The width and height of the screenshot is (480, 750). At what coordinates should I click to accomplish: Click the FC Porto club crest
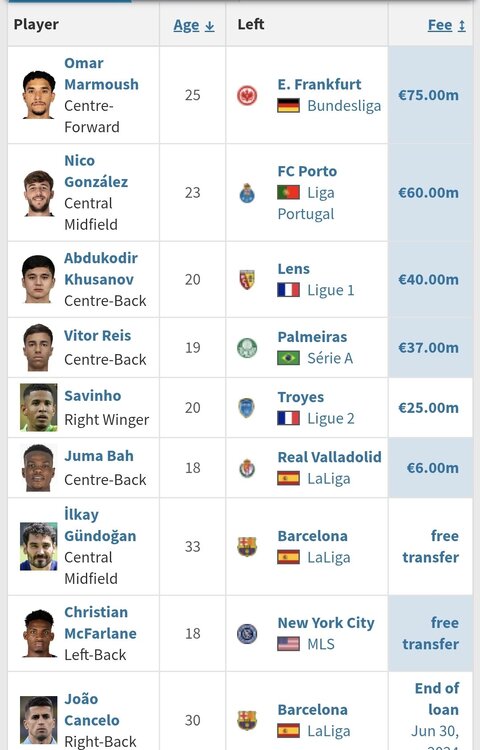(x=247, y=193)
